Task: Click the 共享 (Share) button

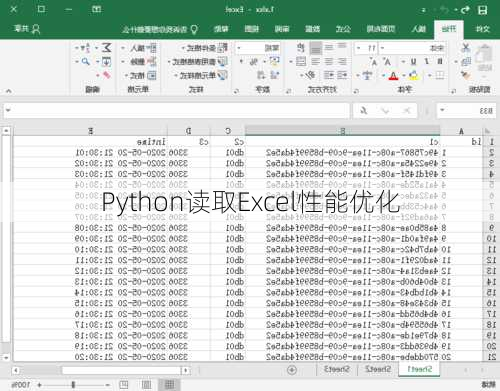Action: pyautogui.click(x=27, y=29)
